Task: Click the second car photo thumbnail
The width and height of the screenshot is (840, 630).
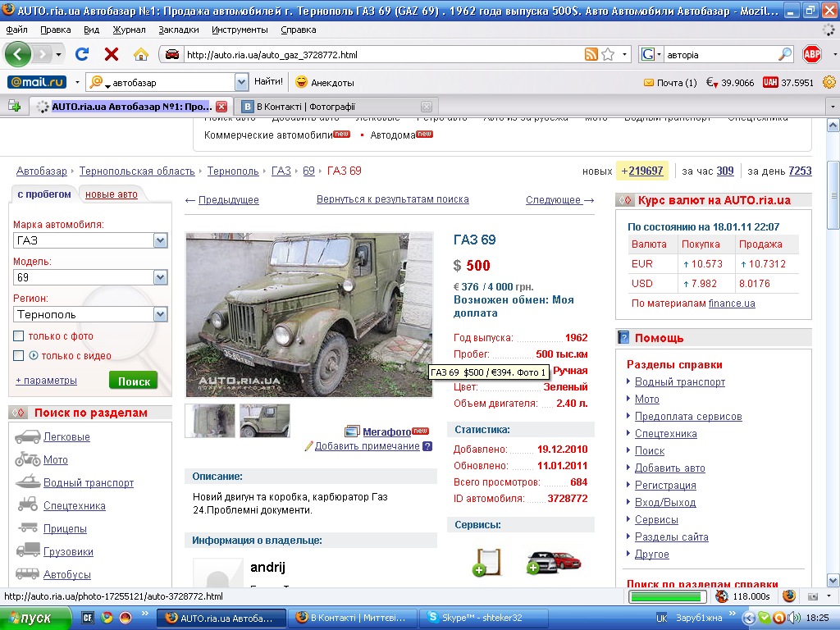Action: point(264,421)
